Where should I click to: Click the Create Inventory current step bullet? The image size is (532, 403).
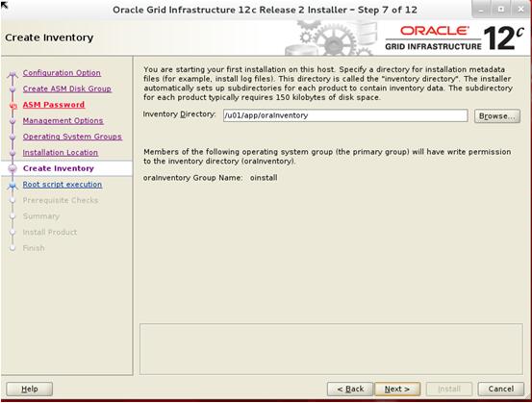(13, 168)
